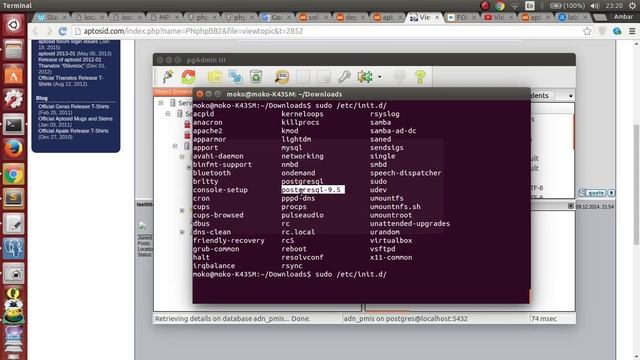Launch Firefox from the dock
640x360 pixels.
[13, 149]
